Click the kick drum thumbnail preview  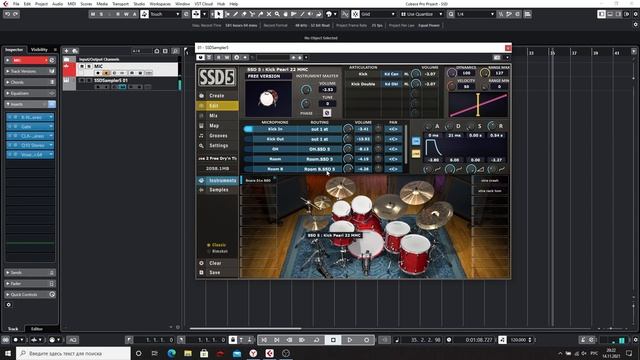click(x=268, y=98)
